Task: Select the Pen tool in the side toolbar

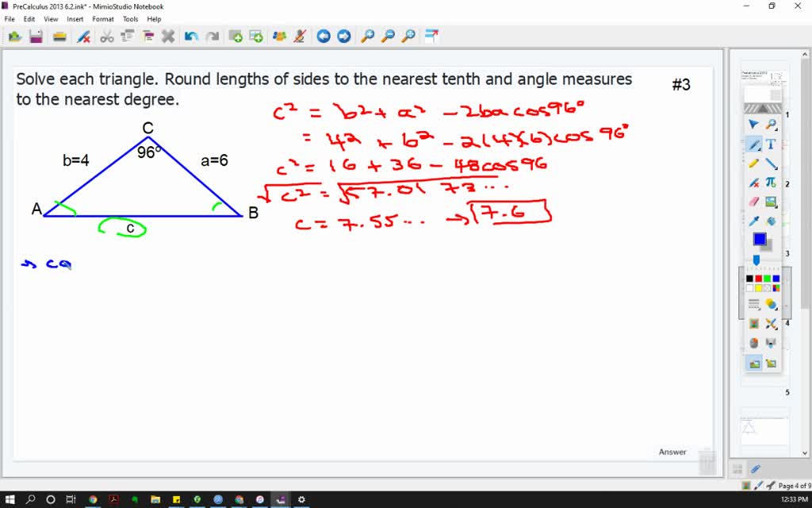Action: (754, 142)
